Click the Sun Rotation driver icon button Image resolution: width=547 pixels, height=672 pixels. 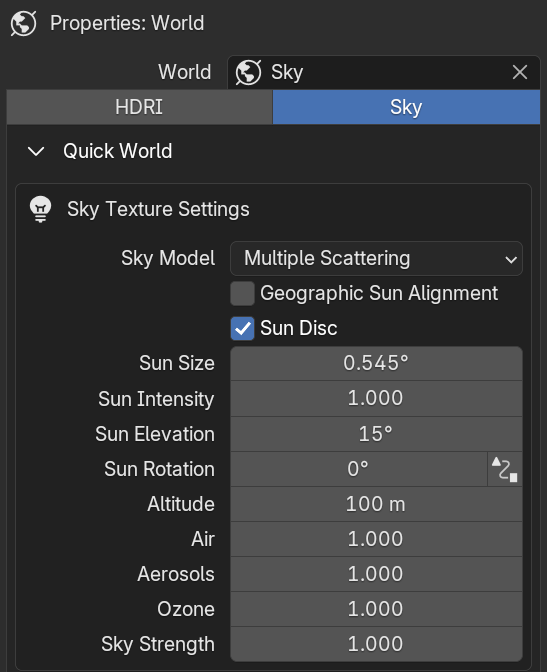click(505, 469)
